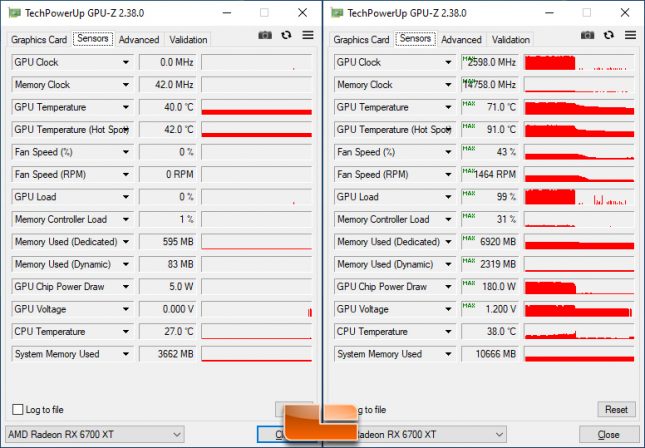
Task: Expand Memory Controller Load dropdown in right window
Action: (x=448, y=219)
